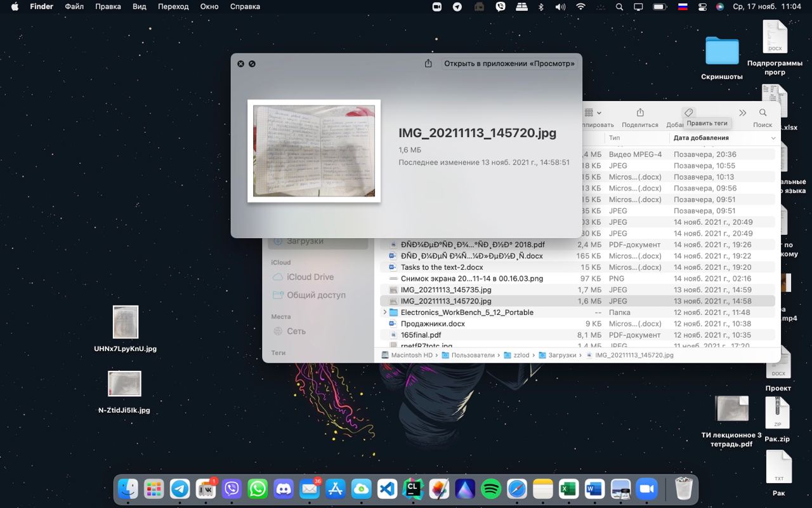Open Visual Studio Code from the Dock

point(388,489)
